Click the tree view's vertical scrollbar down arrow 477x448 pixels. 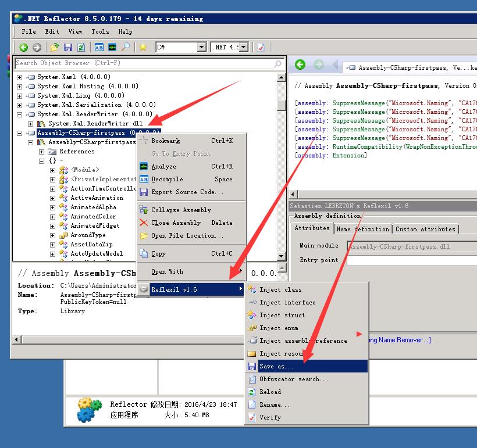[x=282, y=256]
